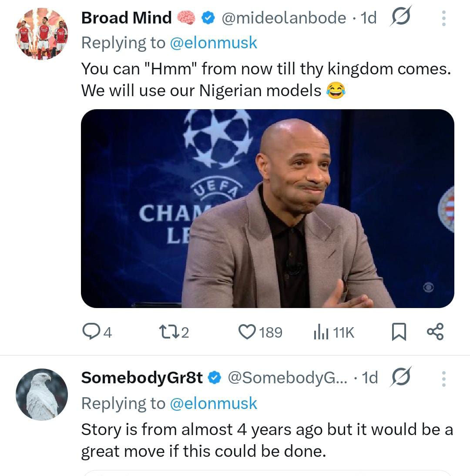Share the Broad Mind tweet
The width and height of the screenshot is (470, 476).
pos(435,332)
